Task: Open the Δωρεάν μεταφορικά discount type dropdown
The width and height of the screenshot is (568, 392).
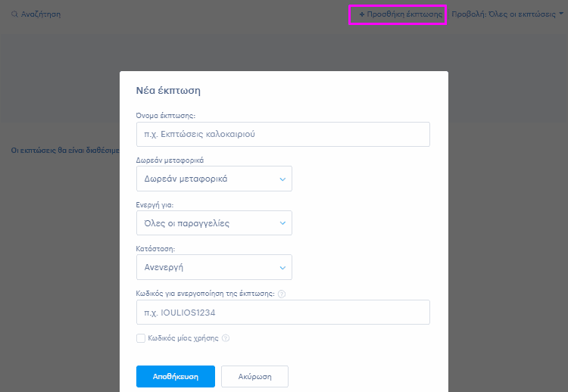Action: coord(214,179)
